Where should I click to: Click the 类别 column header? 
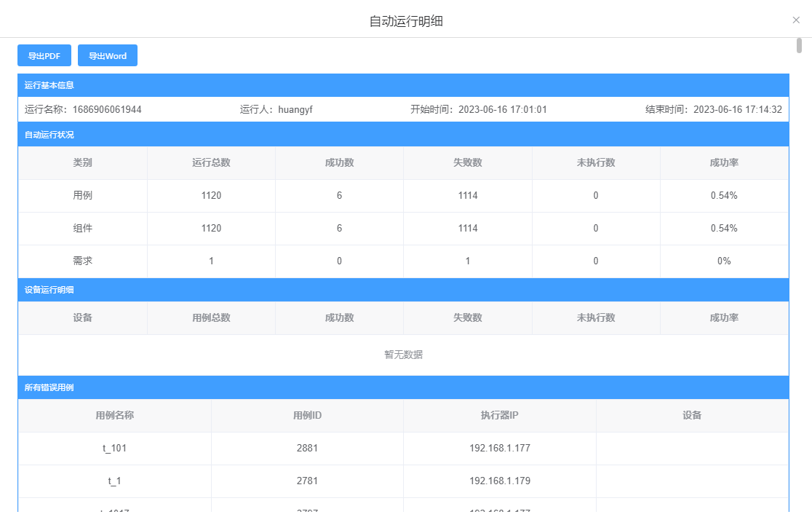coord(83,163)
